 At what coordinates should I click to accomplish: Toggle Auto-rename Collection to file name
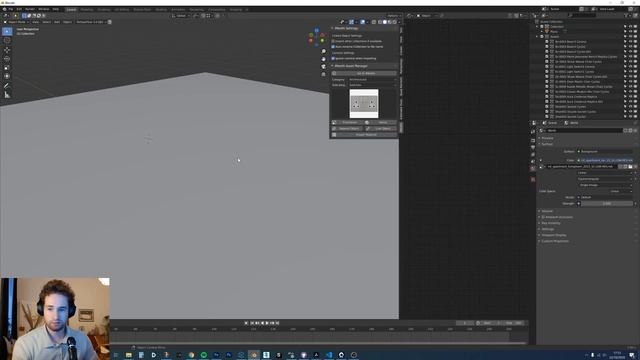(x=333, y=47)
